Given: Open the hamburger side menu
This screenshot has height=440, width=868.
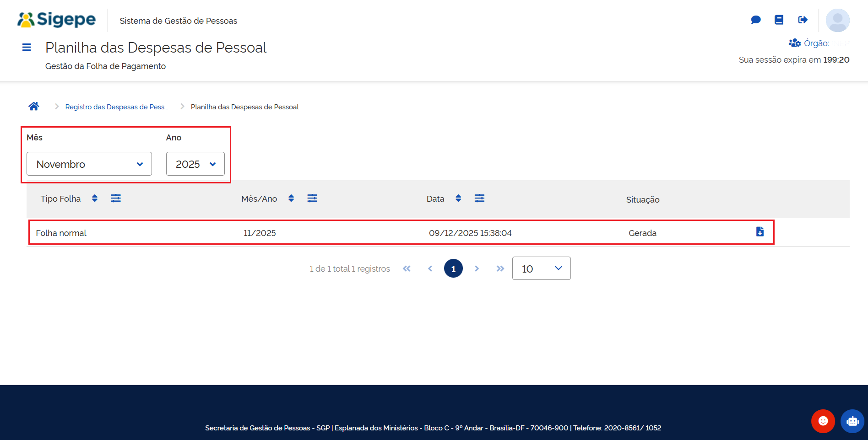Looking at the screenshot, I should [x=27, y=47].
